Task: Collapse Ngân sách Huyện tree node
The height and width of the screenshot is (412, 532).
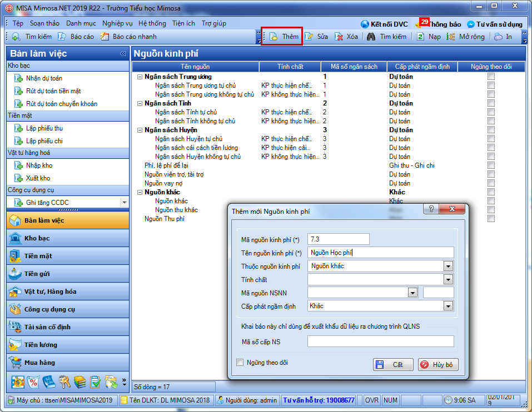Action: click(140, 130)
